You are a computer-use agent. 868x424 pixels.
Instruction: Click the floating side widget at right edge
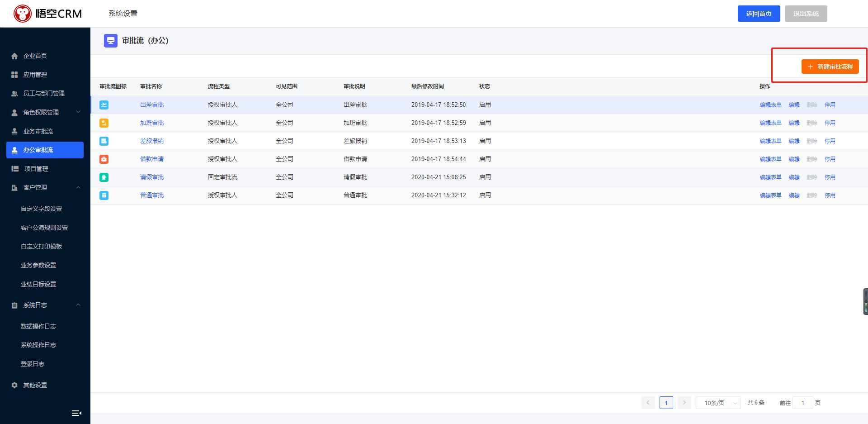pyautogui.click(x=865, y=301)
